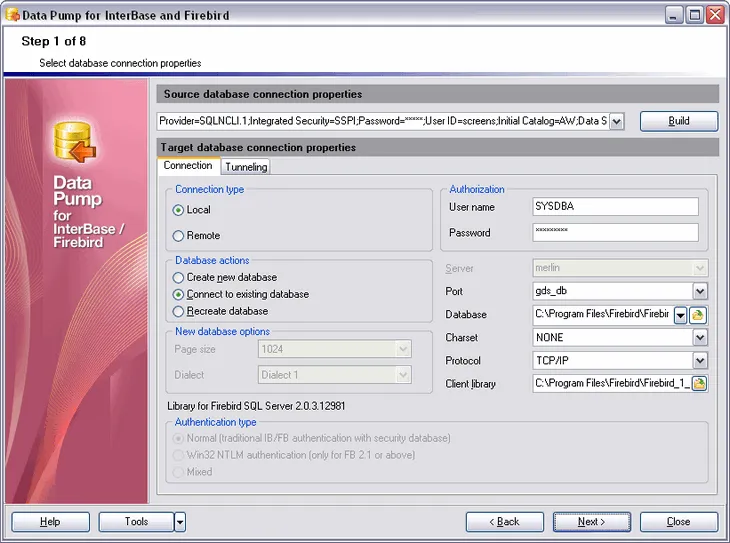Viewport: 730px width, 543px height.
Task: Click Library for Firebird SQL Server text
Action: point(256,406)
